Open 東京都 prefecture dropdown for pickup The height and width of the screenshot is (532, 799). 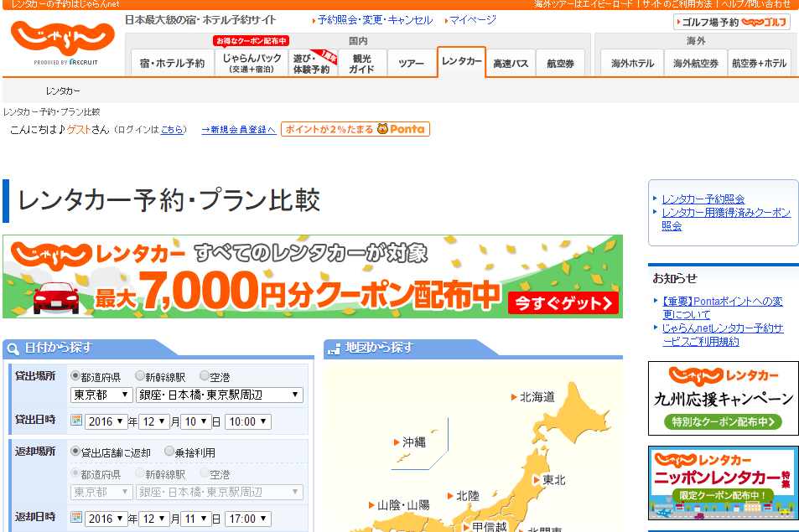101,395
